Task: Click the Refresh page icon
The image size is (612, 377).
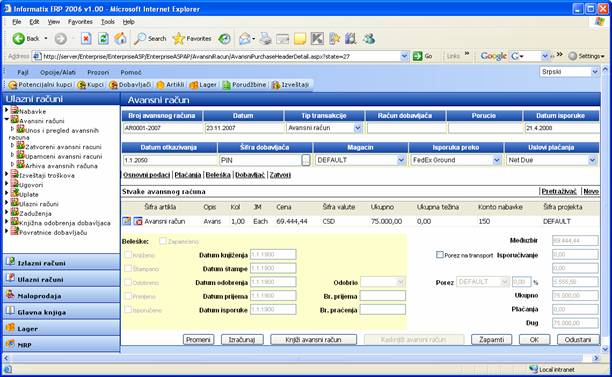Action: click(103, 39)
